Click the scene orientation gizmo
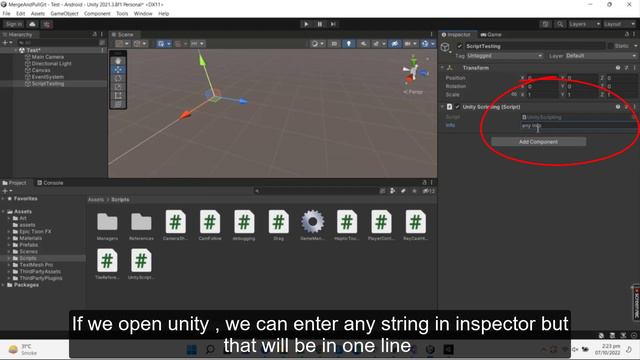Screen dimensions: 640x360 coord(414,71)
